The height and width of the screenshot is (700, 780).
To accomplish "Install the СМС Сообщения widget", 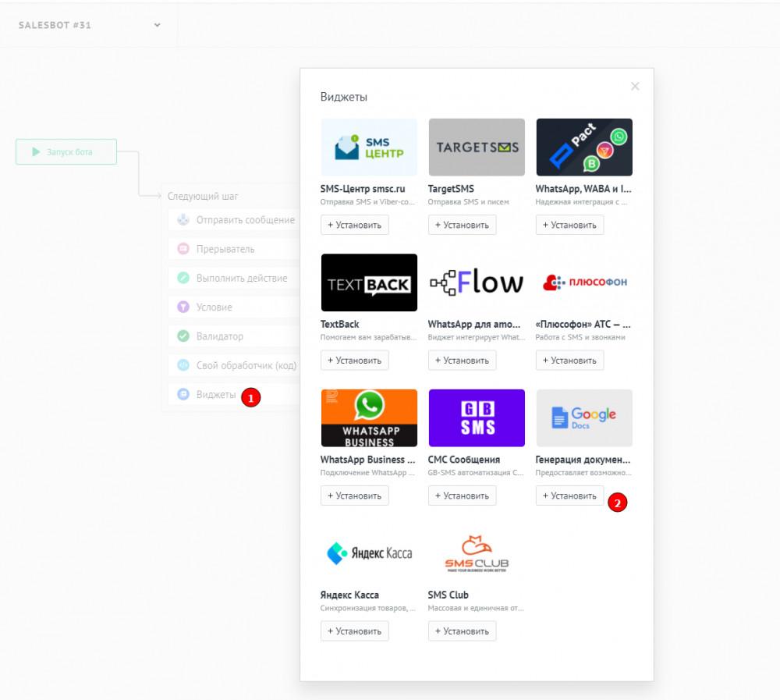I will point(462,496).
